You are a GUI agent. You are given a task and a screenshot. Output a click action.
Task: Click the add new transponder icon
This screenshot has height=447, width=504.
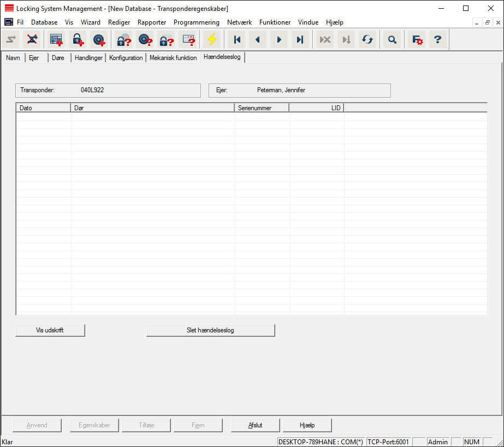(x=99, y=40)
